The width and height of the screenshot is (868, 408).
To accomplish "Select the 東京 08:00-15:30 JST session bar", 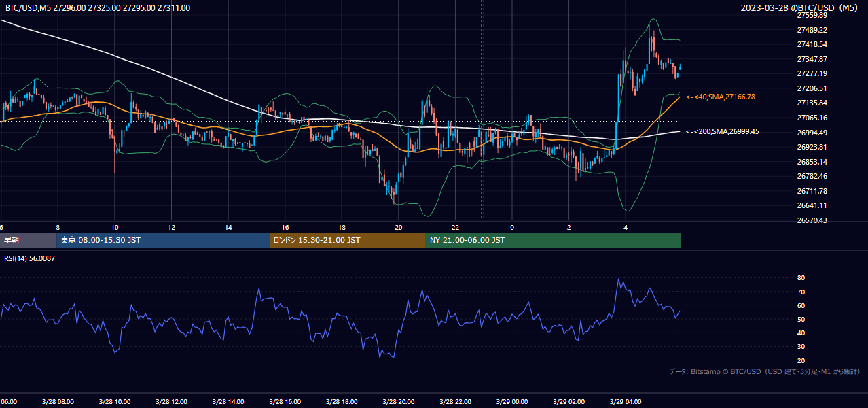I will (x=163, y=240).
